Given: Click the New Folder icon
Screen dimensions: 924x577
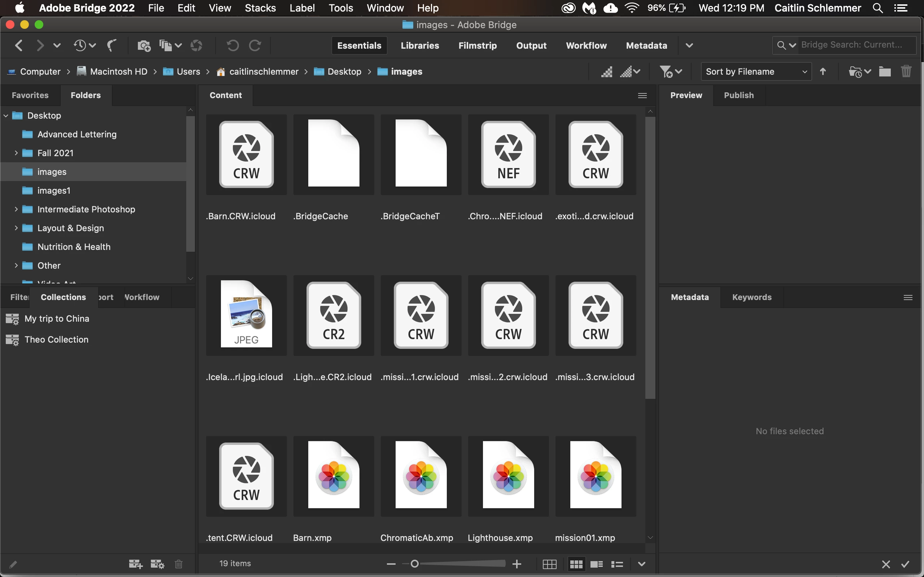Looking at the screenshot, I should pyautogui.click(x=885, y=71).
